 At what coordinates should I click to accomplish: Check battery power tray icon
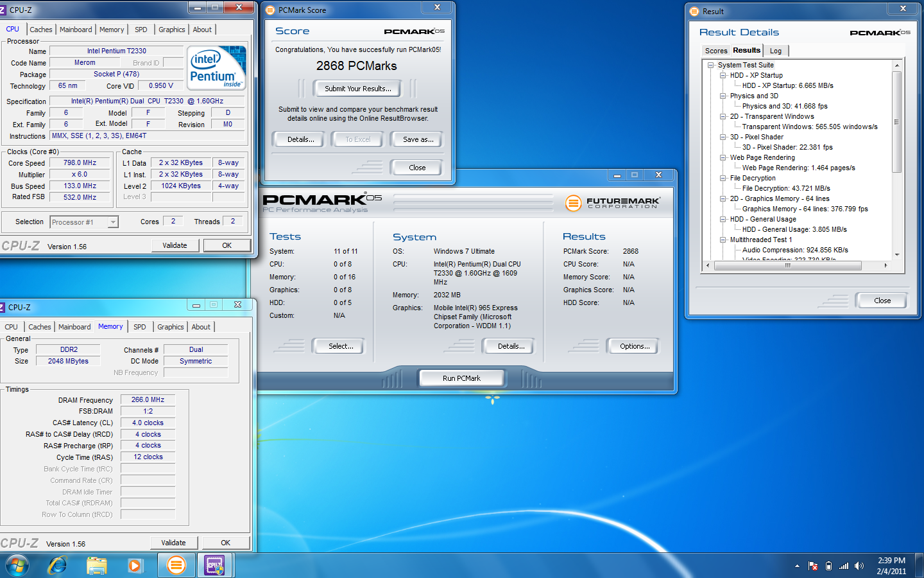(828, 566)
